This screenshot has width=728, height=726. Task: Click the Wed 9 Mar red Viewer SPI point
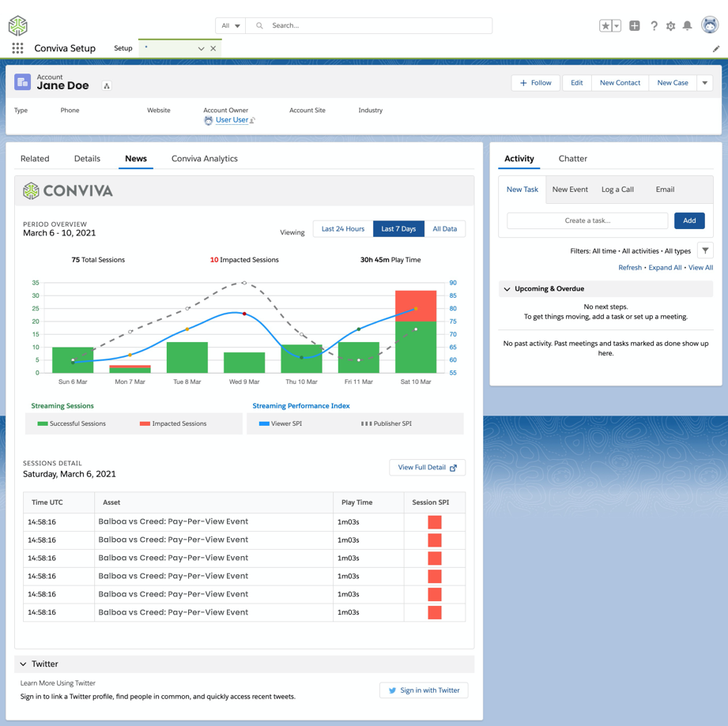coord(244,314)
